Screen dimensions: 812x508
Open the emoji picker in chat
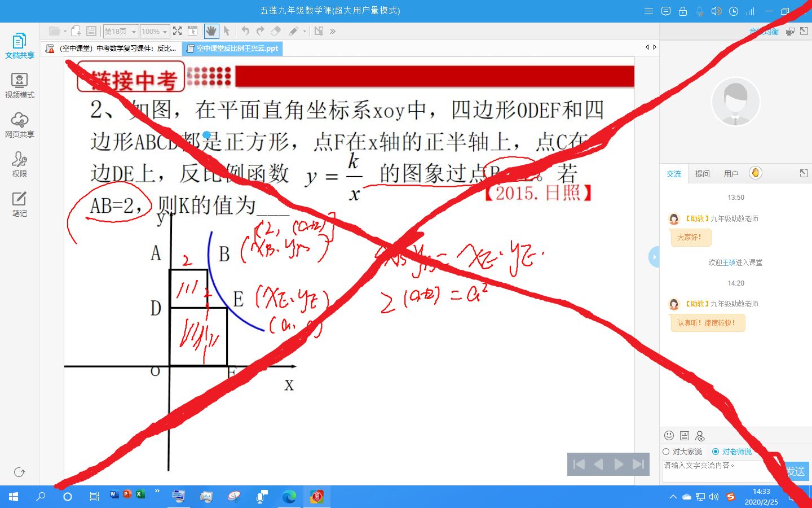click(x=669, y=436)
